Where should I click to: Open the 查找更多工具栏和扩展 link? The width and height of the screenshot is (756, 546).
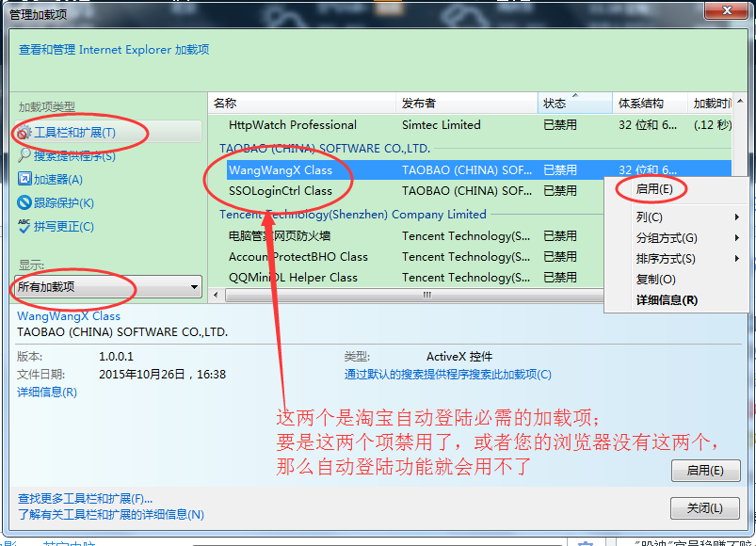coord(85,498)
